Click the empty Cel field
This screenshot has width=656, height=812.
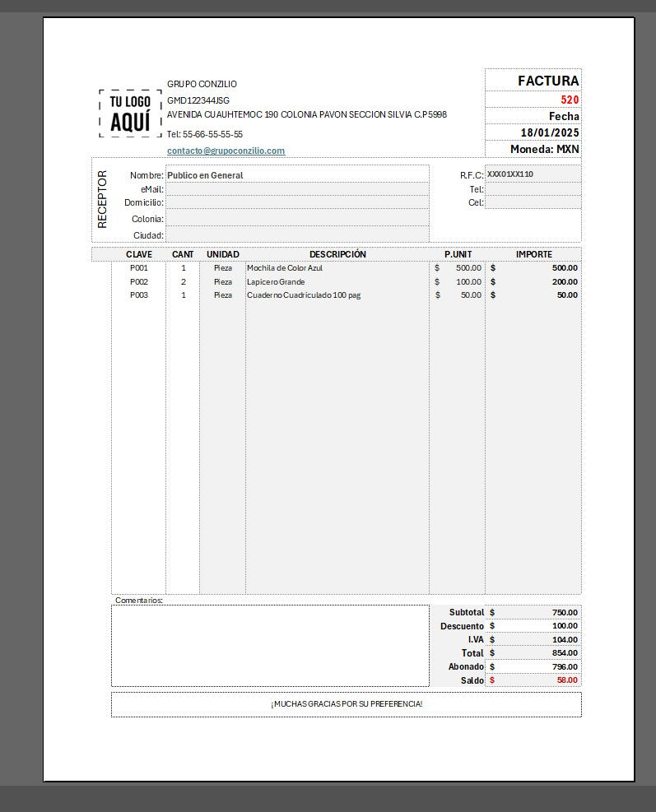pos(533,202)
